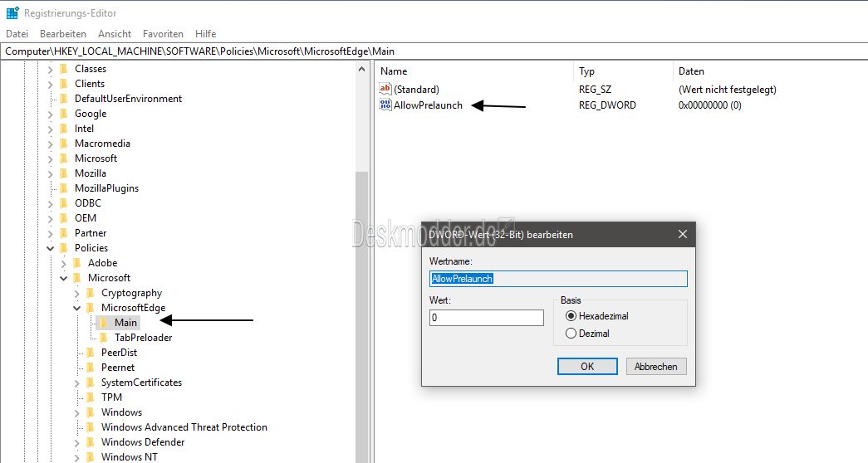
Task: Click the Wertname field with AllowPrelaunch
Action: (x=558, y=279)
